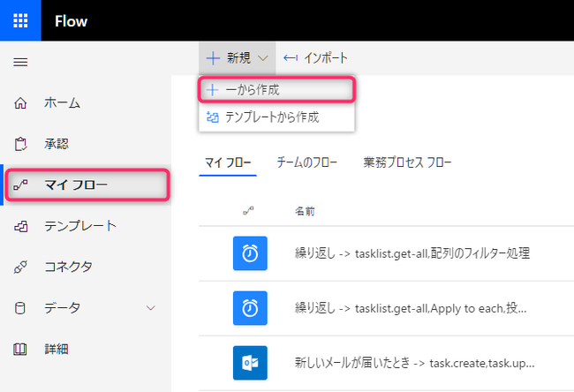Expand the データ chevron in sidebar

[151, 308]
